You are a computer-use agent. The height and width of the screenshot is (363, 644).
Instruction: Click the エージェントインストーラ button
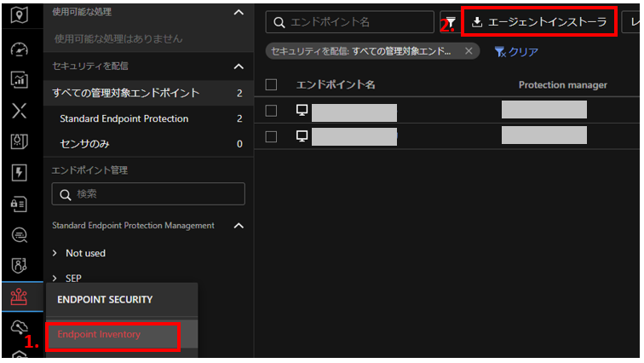[539, 22]
